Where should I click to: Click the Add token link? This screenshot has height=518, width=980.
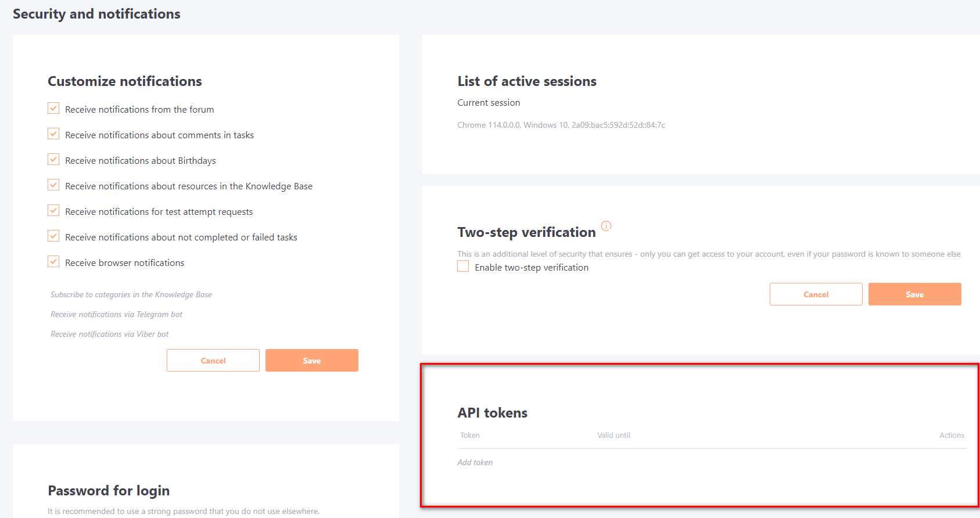pyautogui.click(x=475, y=462)
